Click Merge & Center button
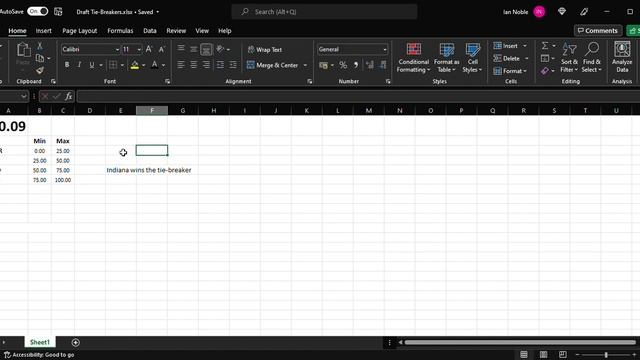This screenshot has width=640, height=360. [272, 65]
